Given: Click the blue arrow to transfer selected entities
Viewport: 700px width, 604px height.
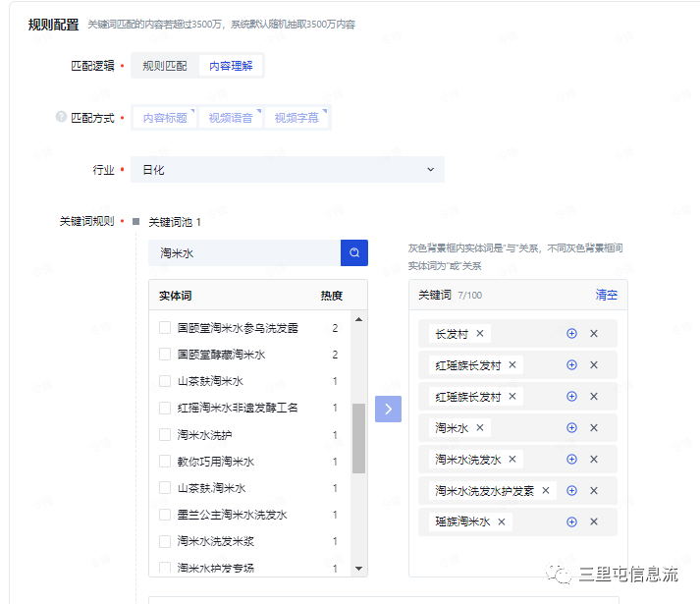Looking at the screenshot, I should (x=388, y=410).
